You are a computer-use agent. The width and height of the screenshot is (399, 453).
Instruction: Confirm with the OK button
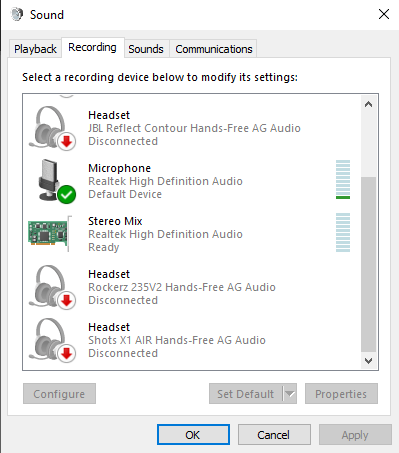click(193, 435)
